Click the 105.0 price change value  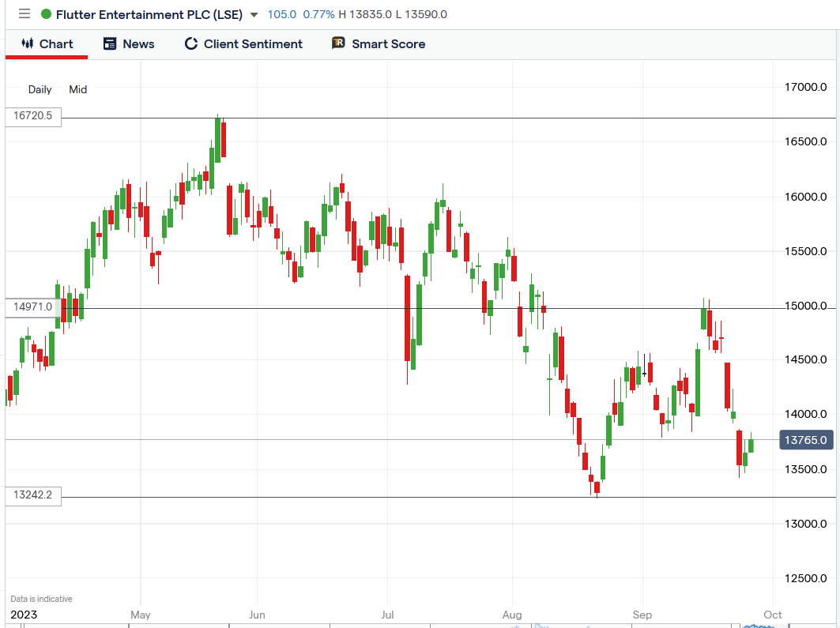282,14
